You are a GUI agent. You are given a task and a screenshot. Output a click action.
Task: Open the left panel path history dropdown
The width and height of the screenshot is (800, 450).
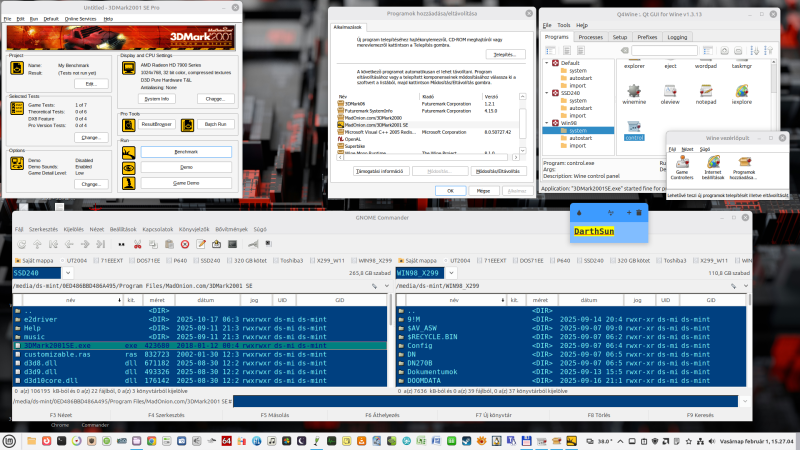pyautogui.click(x=387, y=286)
